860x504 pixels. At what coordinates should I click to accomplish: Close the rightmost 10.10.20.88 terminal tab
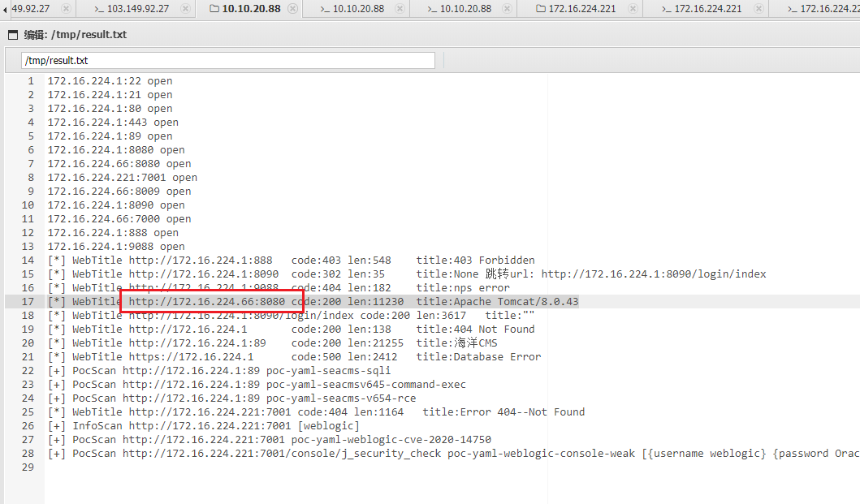click(506, 9)
